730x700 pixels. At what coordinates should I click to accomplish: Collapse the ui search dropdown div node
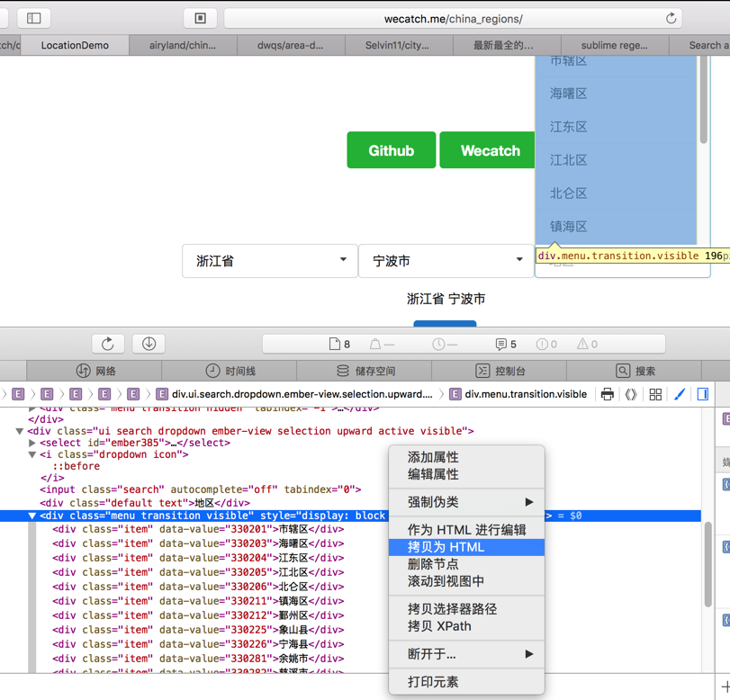20,431
